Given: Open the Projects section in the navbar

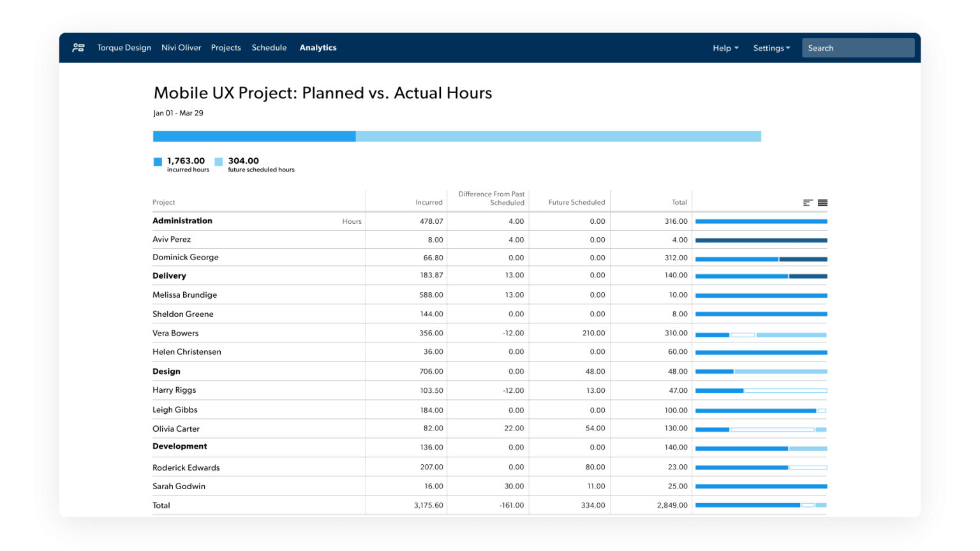Looking at the screenshot, I should click(x=226, y=47).
